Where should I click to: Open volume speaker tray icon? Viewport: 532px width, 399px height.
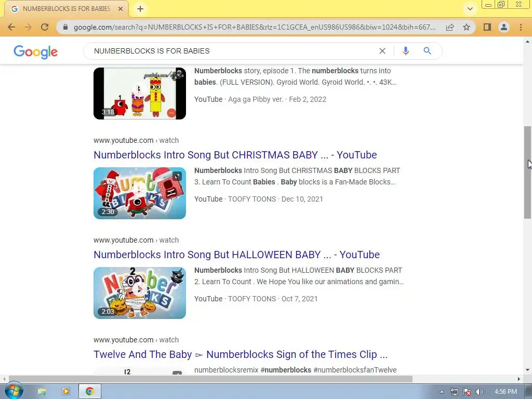tap(479, 392)
